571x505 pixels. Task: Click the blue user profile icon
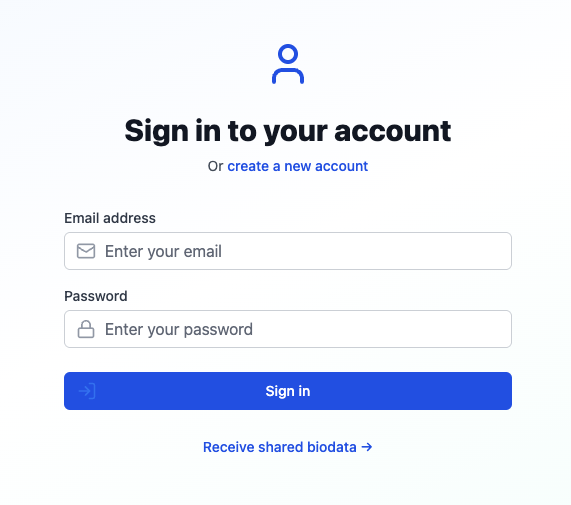click(288, 64)
